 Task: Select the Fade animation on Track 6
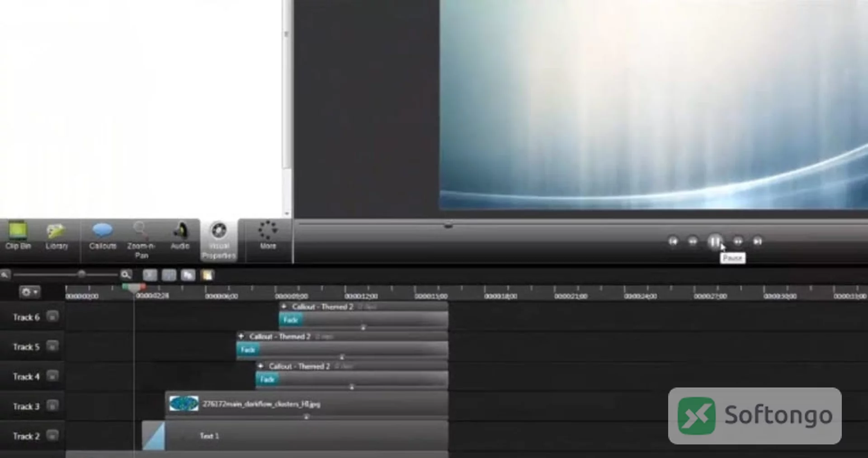[x=291, y=320]
